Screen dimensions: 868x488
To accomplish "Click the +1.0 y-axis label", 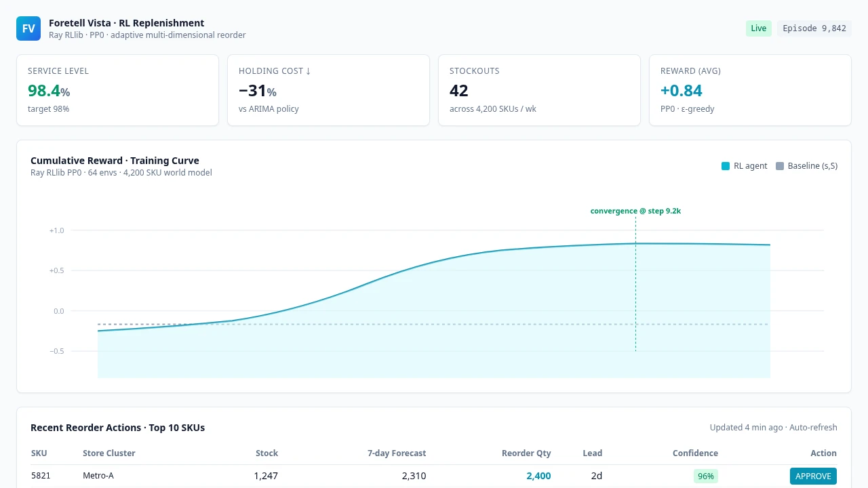I will (56, 230).
